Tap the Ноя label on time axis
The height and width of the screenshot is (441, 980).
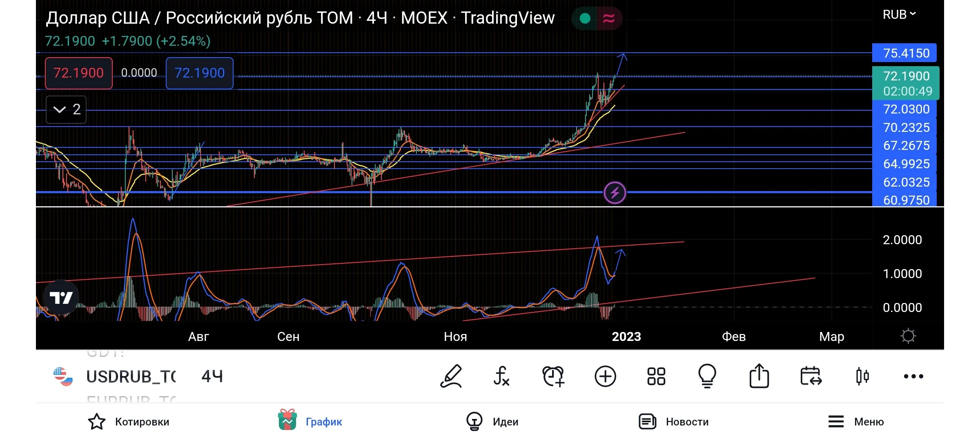point(455,336)
